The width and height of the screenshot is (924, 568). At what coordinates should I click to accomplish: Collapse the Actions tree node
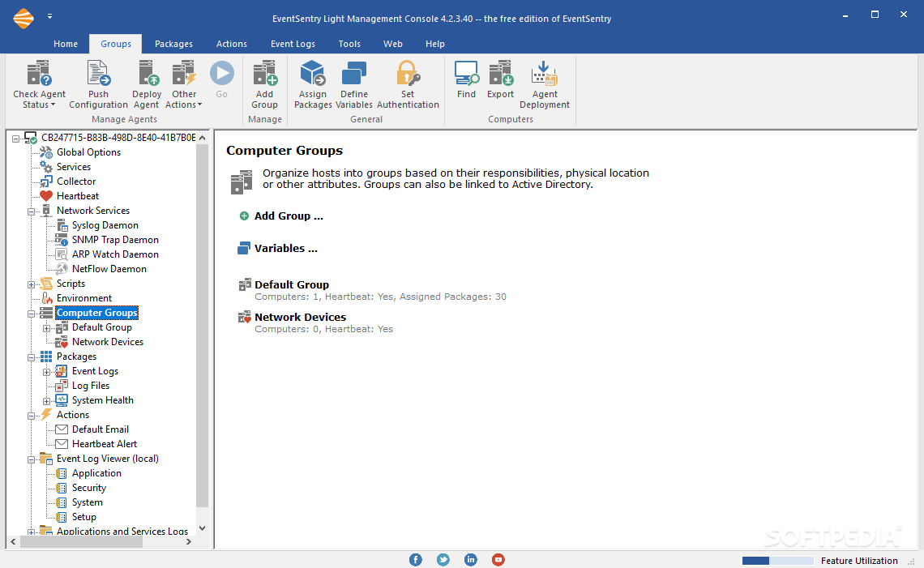(32, 416)
